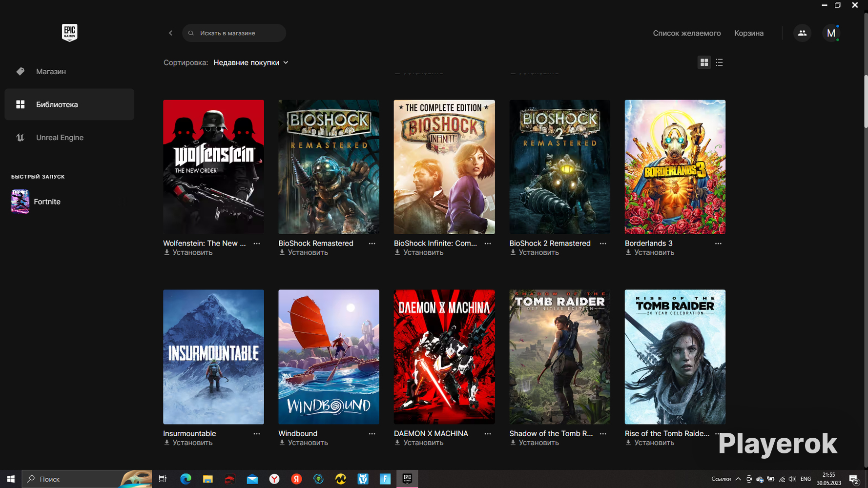Install BioShock Remastered
The image size is (868, 488).
304,253
